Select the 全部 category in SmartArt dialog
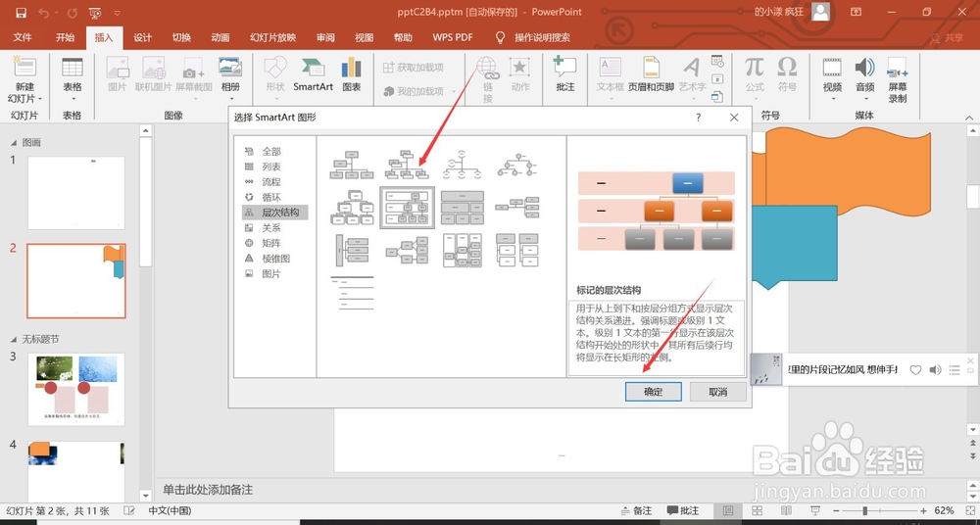Screen dimensions: 980x525 click(274, 151)
